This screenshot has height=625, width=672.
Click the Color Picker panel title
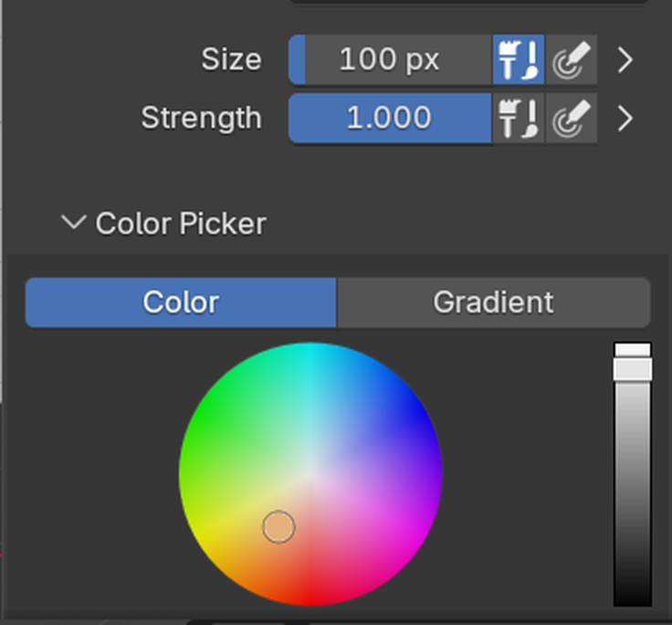[181, 224]
